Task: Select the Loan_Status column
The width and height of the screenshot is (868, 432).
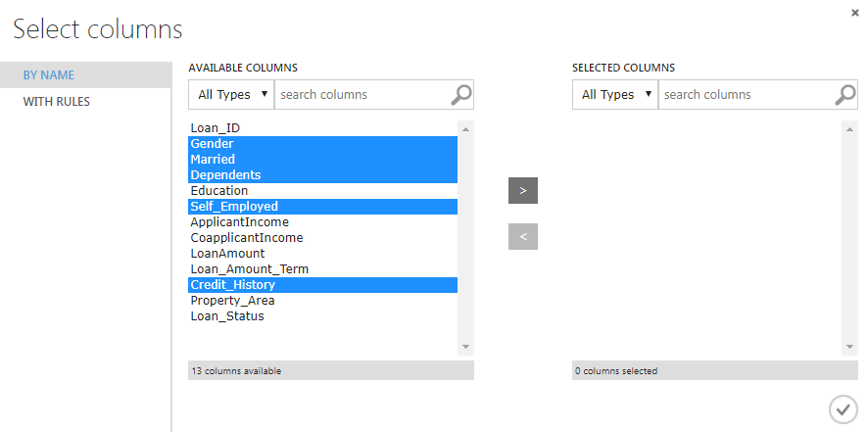Action: point(227,316)
